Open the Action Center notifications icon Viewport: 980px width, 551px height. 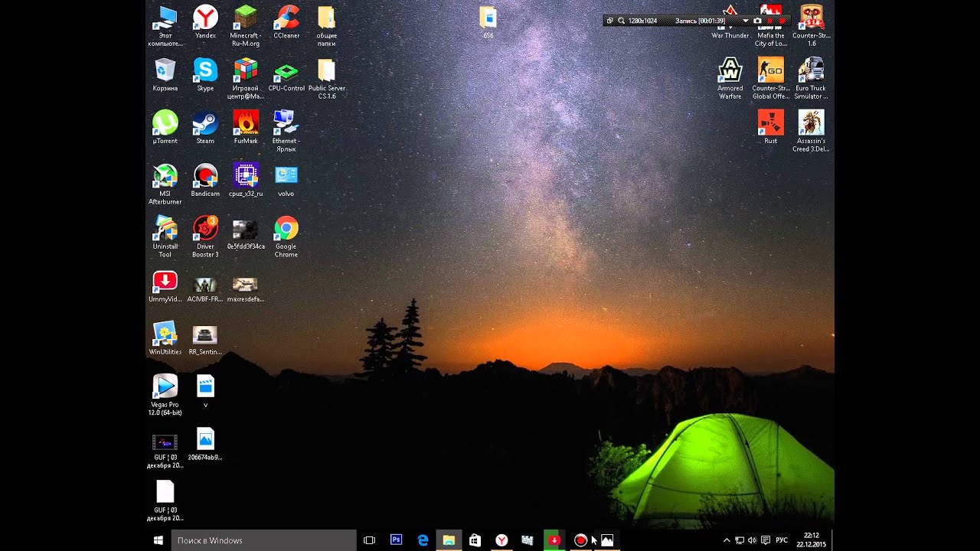coord(766,540)
